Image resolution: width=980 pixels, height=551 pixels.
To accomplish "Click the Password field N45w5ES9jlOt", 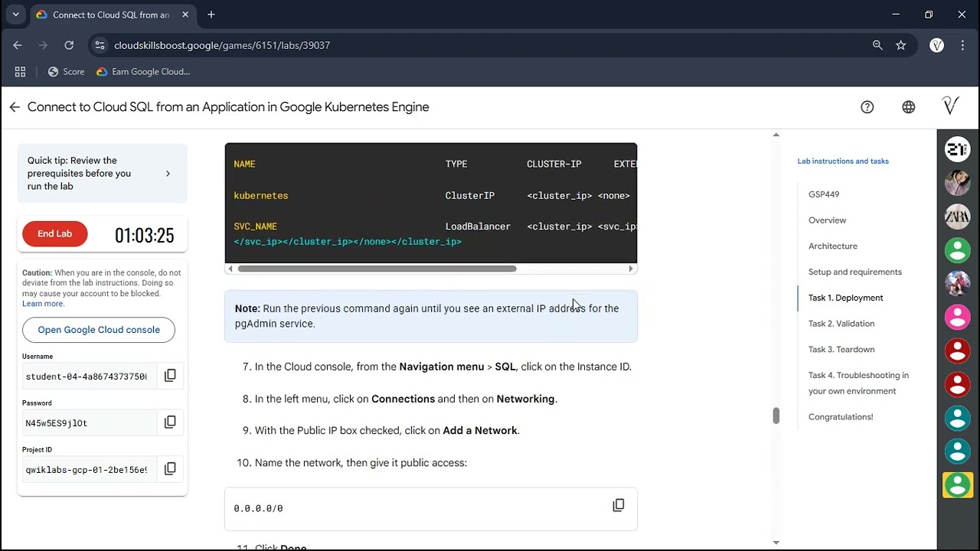I will pos(90,422).
